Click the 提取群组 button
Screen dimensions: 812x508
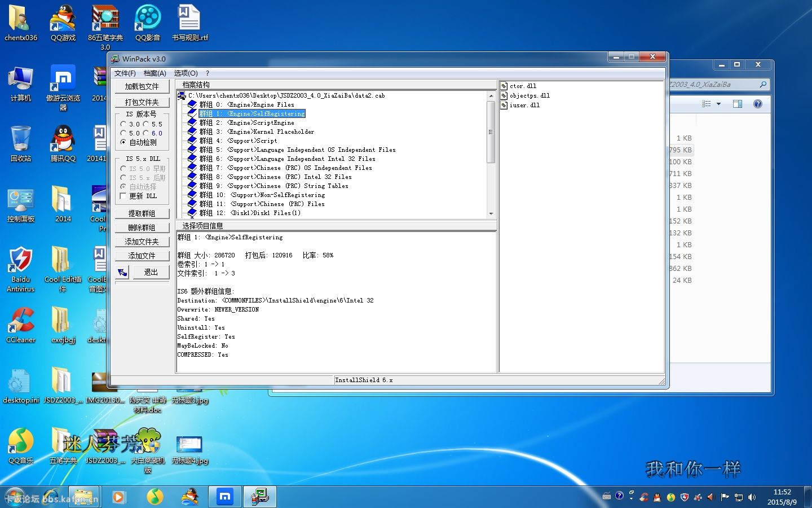coord(142,213)
